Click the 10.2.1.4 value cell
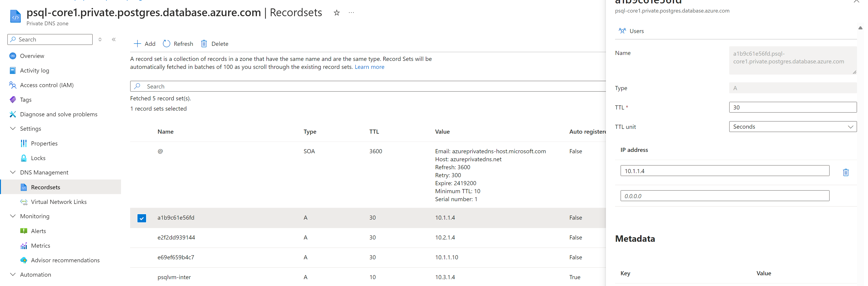868x286 pixels. (x=445, y=238)
